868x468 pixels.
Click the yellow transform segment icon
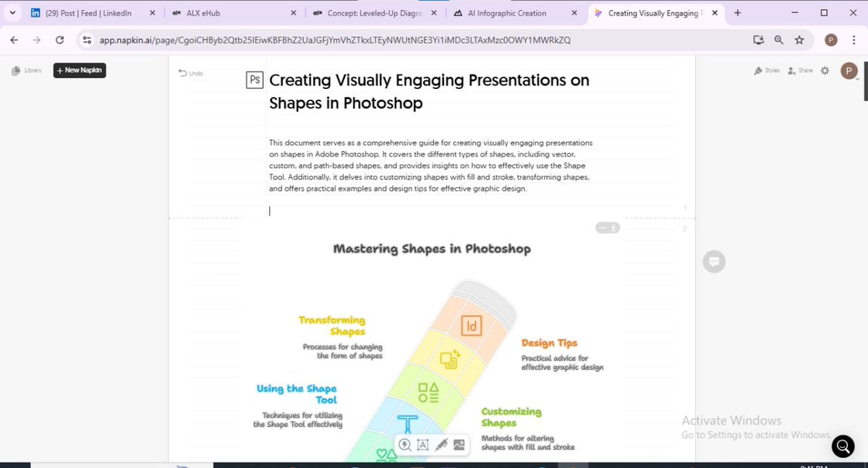pyautogui.click(x=450, y=359)
